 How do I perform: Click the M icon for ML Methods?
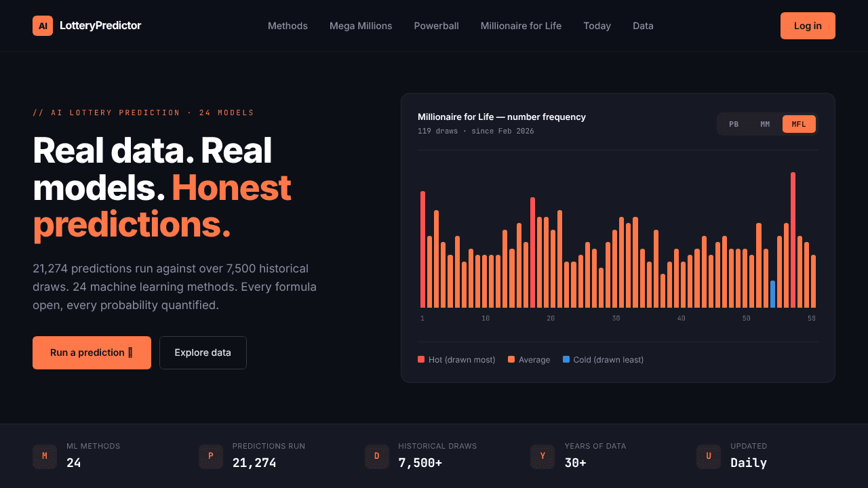coord(45,456)
